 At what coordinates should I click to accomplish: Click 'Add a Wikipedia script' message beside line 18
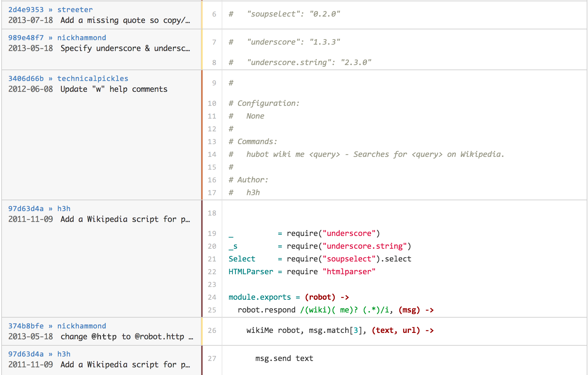point(125,219)
